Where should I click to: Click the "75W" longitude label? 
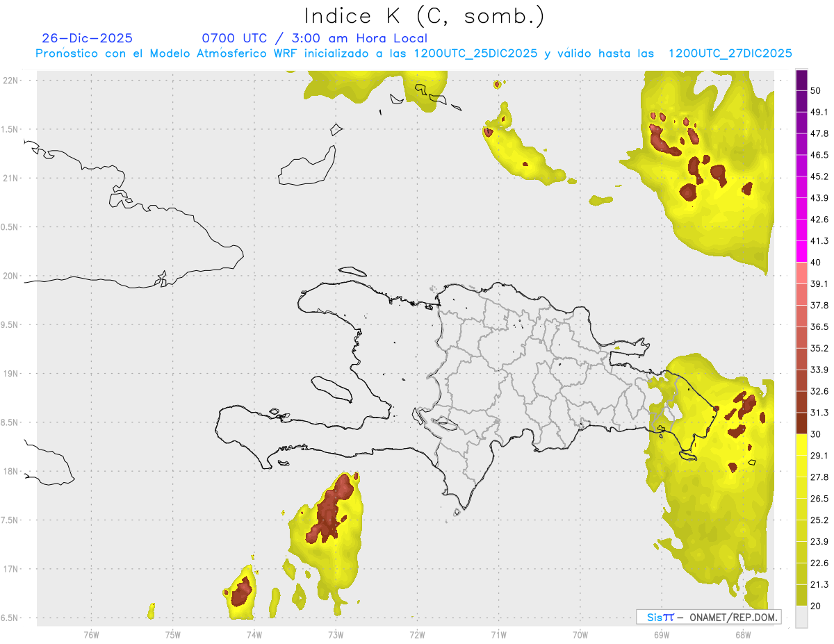pyautogui.click(x=173, y=634)
